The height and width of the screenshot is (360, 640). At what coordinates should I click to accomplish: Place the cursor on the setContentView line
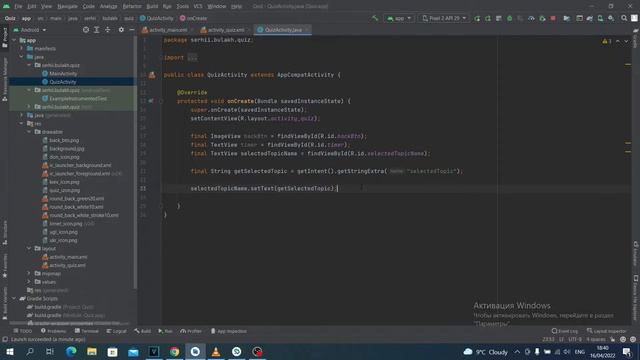point(255,118)
